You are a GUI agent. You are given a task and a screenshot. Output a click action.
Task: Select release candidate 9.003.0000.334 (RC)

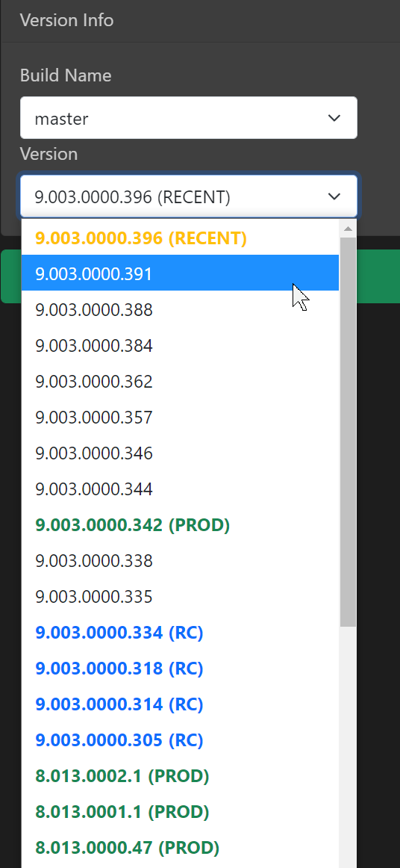point(181,632)
